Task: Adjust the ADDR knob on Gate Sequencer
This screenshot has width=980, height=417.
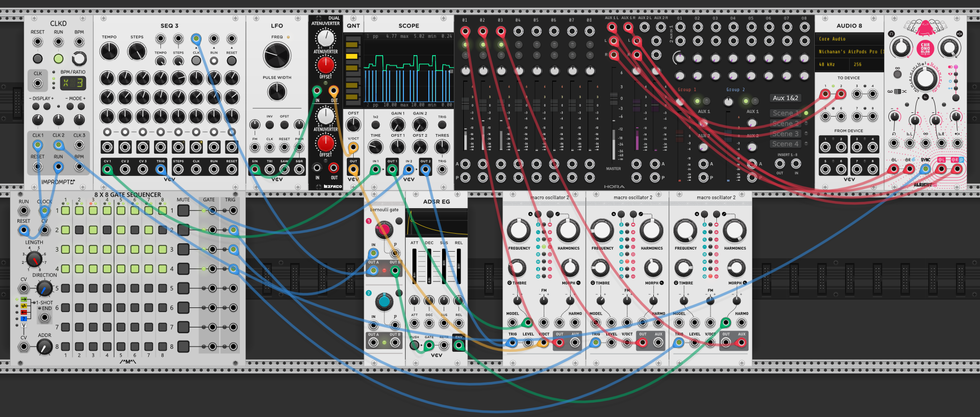Action: pyautogui.click(x=44, y=347)
